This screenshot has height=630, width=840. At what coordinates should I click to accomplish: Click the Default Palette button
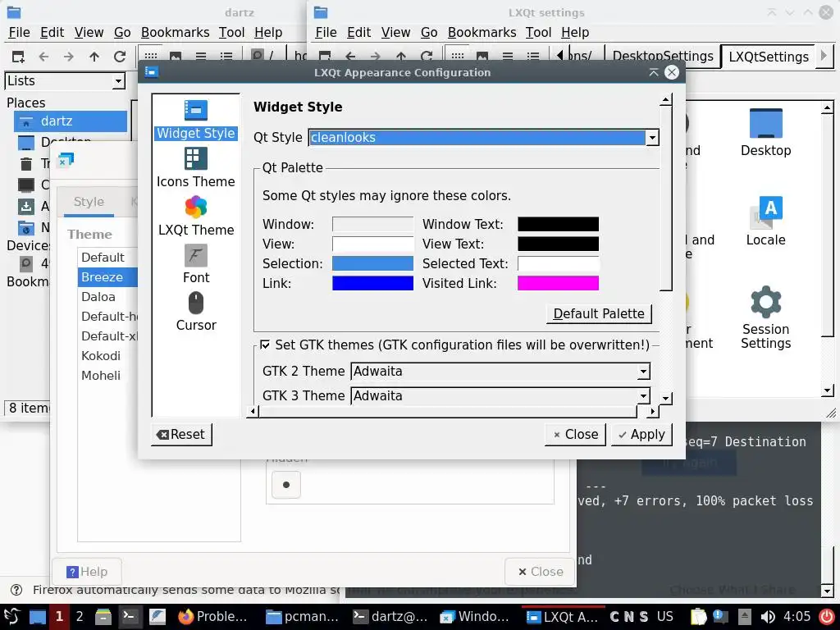pos(598,313)
